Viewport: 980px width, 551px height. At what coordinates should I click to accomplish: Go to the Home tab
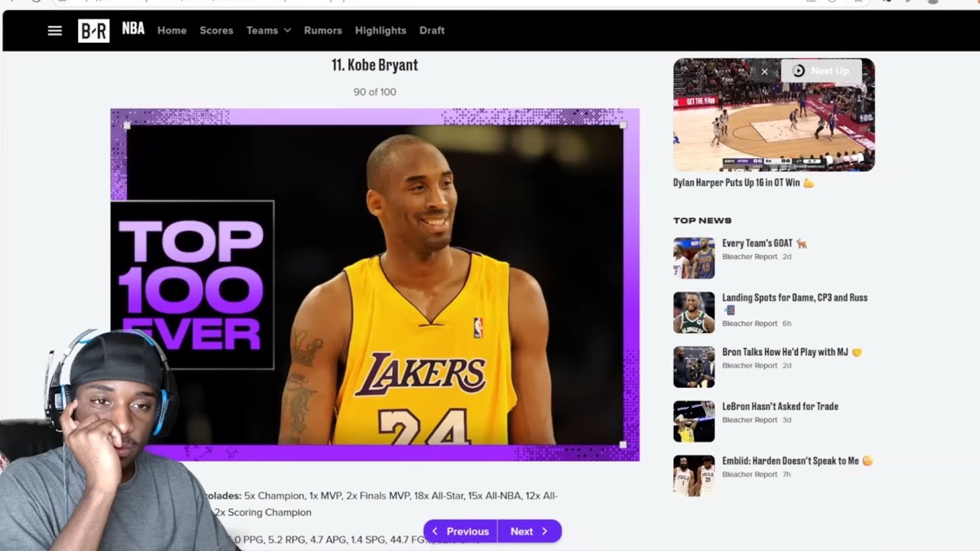[x=171, y=31]
